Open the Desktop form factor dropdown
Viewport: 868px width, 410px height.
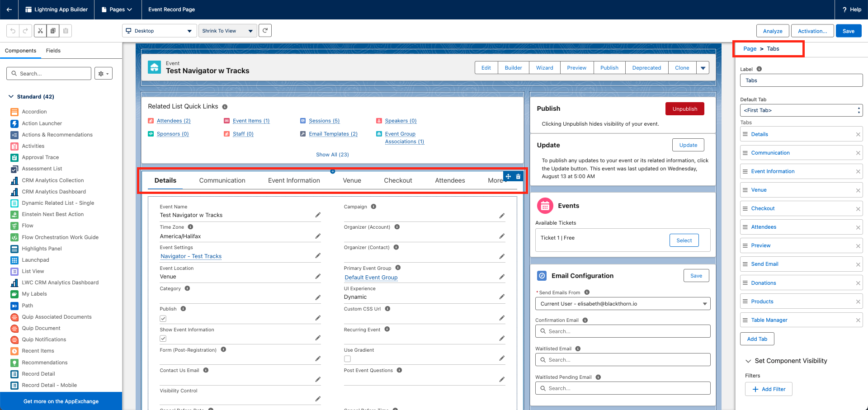[160, 31]
